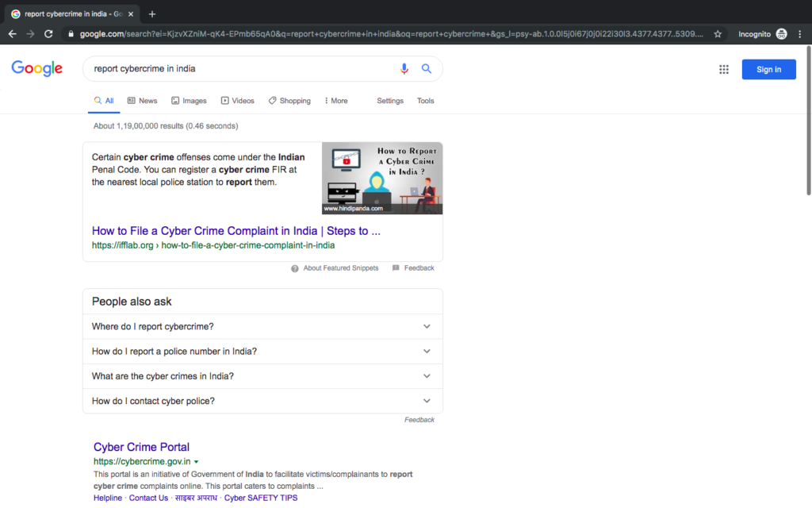
Task: Open the Cyber Crime Portal result
Action: pos(141,447)
